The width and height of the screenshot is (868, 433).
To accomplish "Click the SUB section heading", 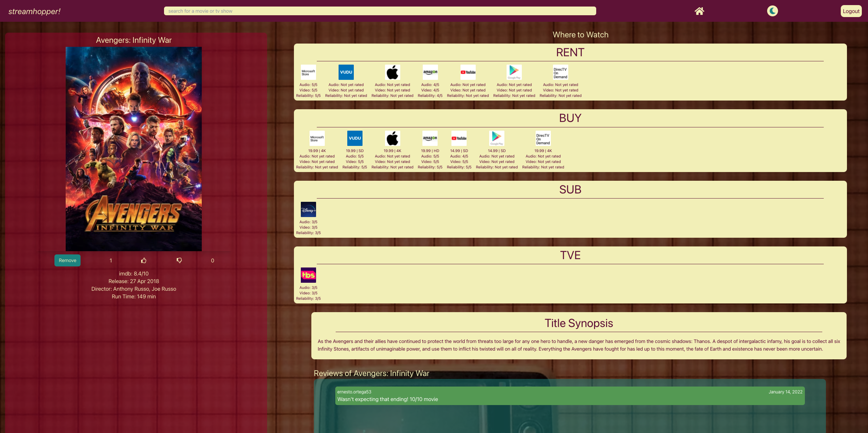I will coord(570,189).
